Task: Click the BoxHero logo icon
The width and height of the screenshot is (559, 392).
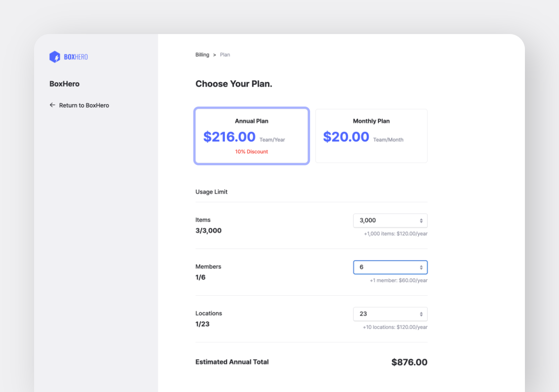Action: pos(55,56)
